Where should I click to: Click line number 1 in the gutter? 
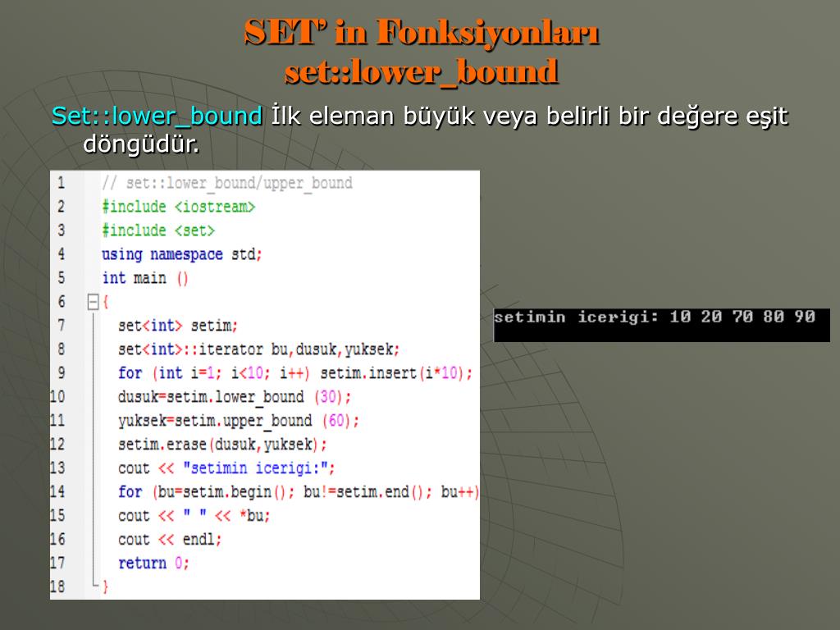click(61, 183)
